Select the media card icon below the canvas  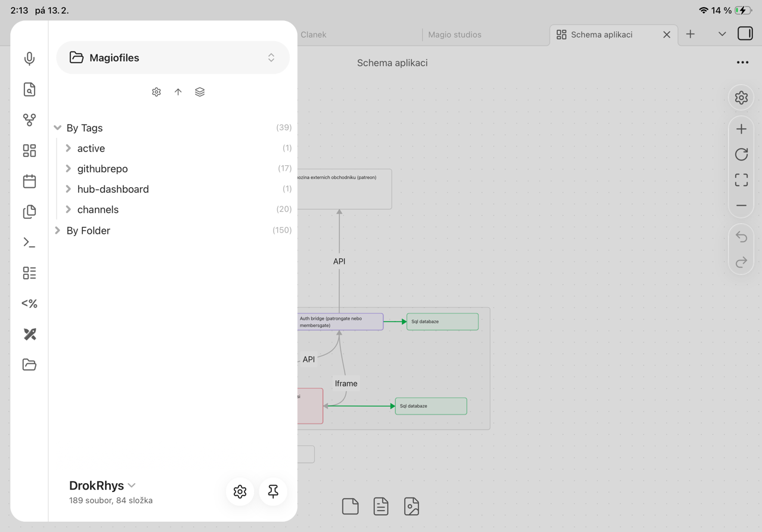[x=411, y=506]
